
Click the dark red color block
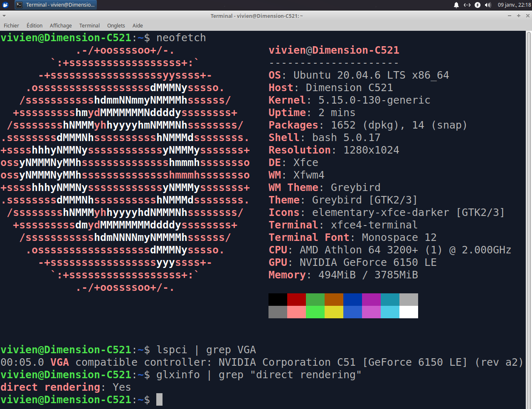[296, 300]
